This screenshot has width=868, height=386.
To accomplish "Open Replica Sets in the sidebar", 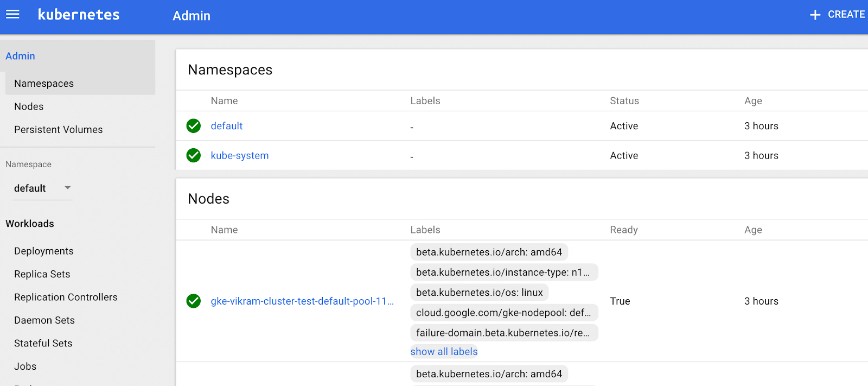I will click(x=42, y=274).
